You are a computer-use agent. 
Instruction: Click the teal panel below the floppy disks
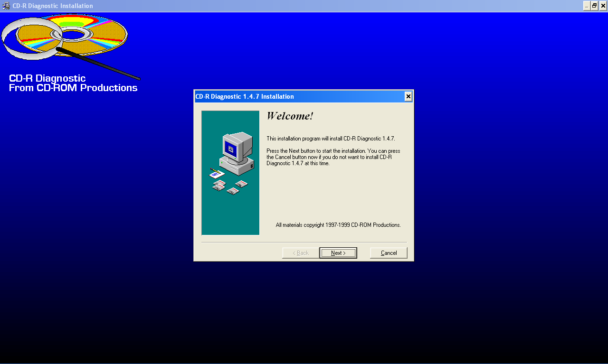pyautogui.click(x=230, y=216)
